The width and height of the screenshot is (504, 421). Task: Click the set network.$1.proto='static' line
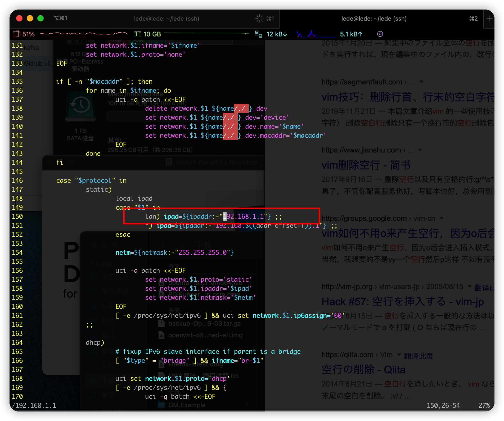tap(199, 279)
